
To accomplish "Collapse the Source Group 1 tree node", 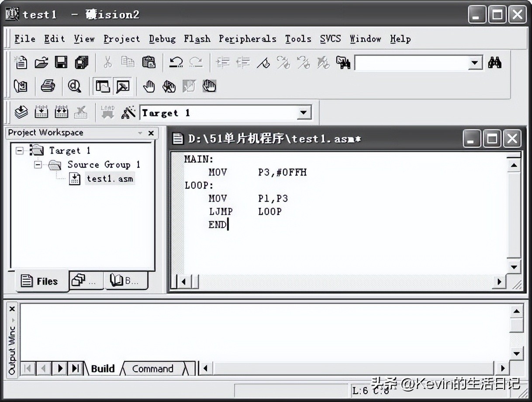I will [x=38, y=165].
